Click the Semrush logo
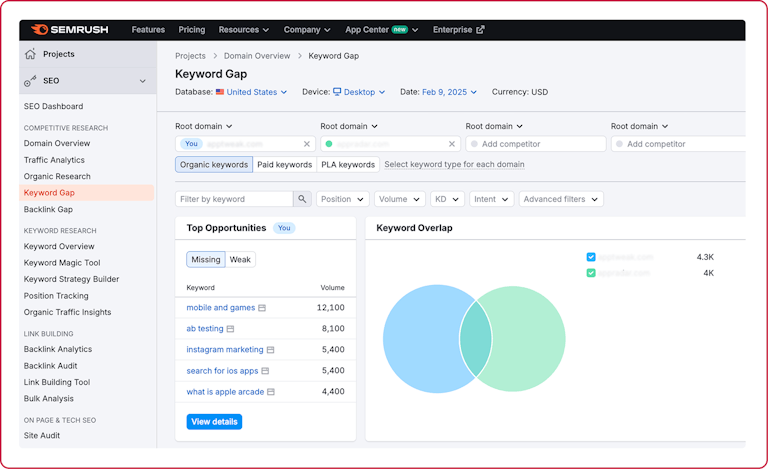 tap(70, 29)
